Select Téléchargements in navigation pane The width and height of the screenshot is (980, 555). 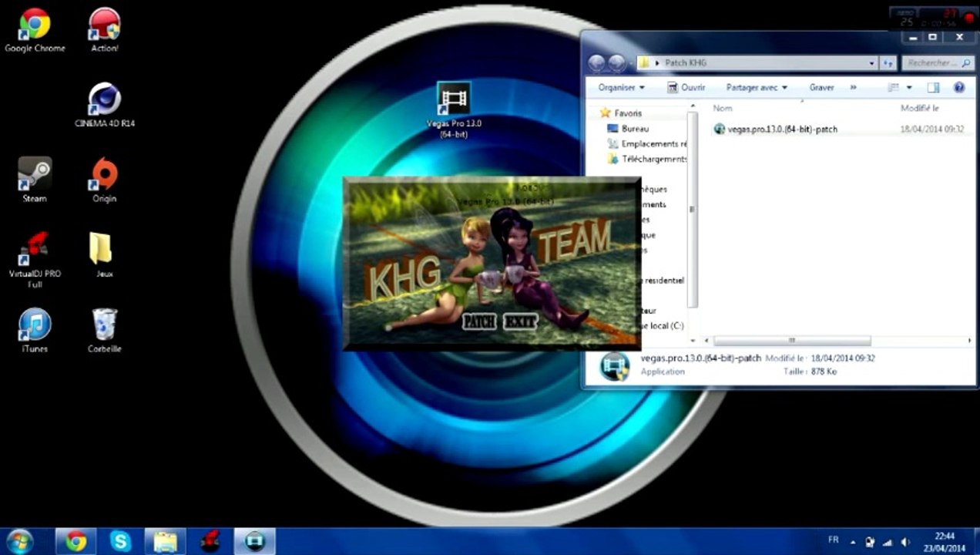click(x=646, y=159)
